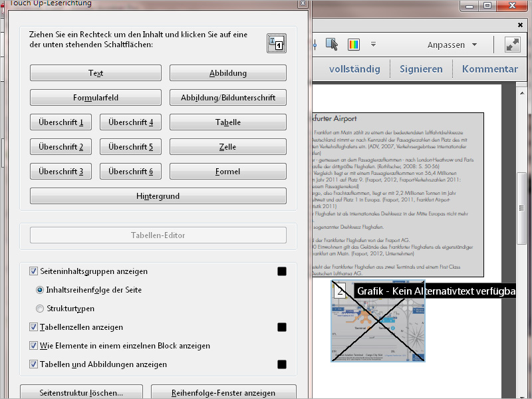The image size is (532, 399).
Task: Click the vertical scrollbar thumb in document
Action: pos(521,208)
